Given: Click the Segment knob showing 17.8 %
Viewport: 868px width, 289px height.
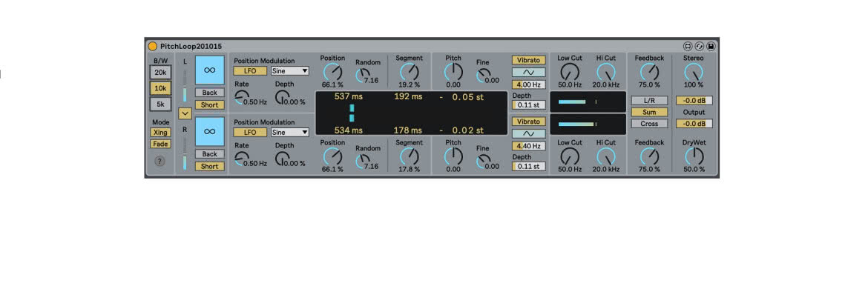Looking at the screenshot, I should (409, 156).
